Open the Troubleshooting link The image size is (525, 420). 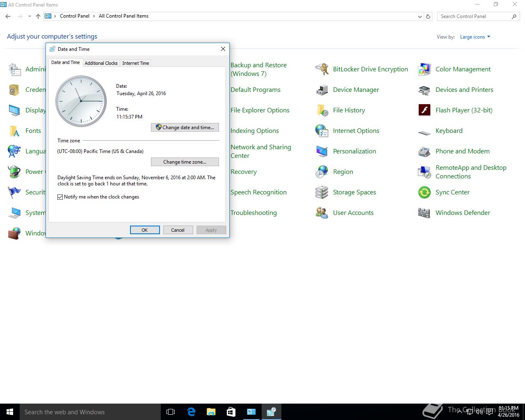click(x=253, y=213)
